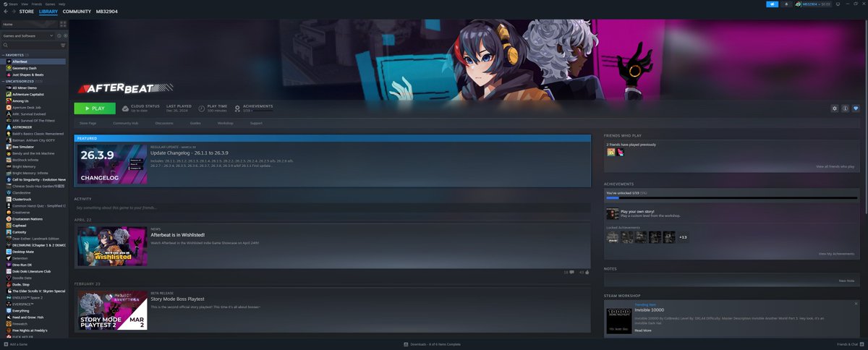Go forward with the right arrow
This screenshot has width=868, height=350.
click(x=14, y=12)
